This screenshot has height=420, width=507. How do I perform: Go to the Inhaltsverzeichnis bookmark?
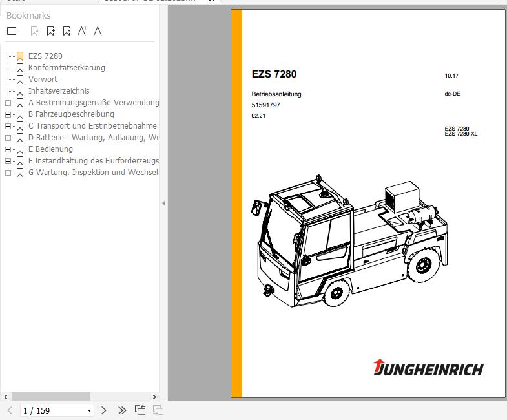59,91
